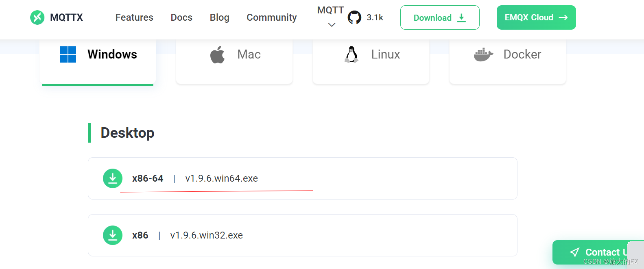Click the paper plane icon on Contact Us
Screen dimensions: 644x269
[574, 252]
